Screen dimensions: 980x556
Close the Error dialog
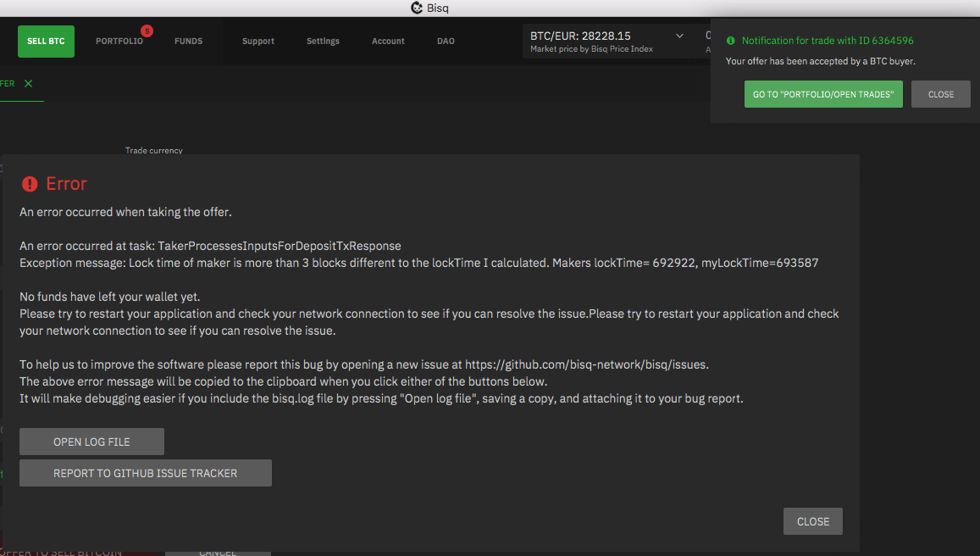click(812, 521)
